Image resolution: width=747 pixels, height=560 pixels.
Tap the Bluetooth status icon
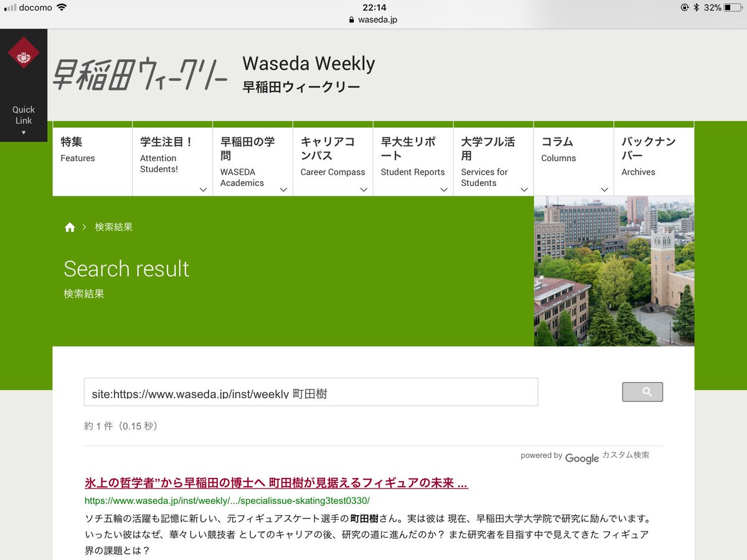coord(697,7)
